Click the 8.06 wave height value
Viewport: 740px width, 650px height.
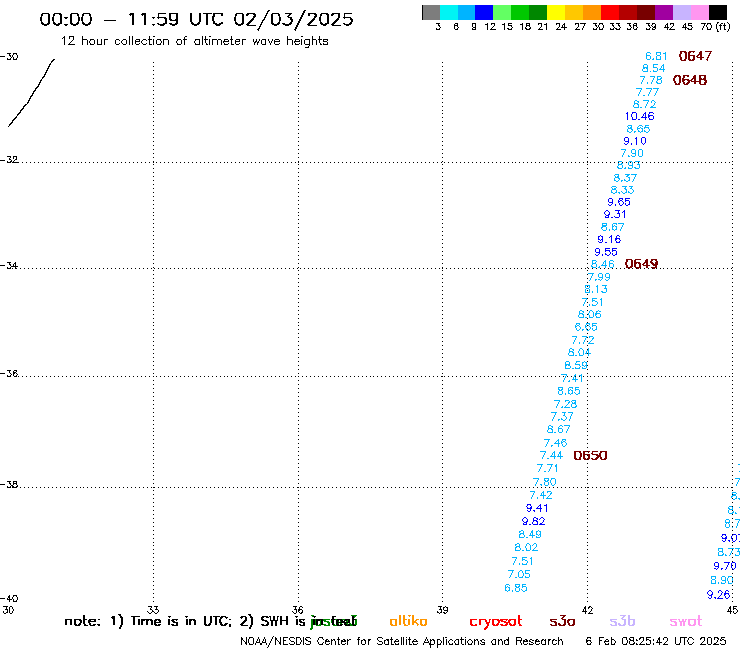[589, 314]
